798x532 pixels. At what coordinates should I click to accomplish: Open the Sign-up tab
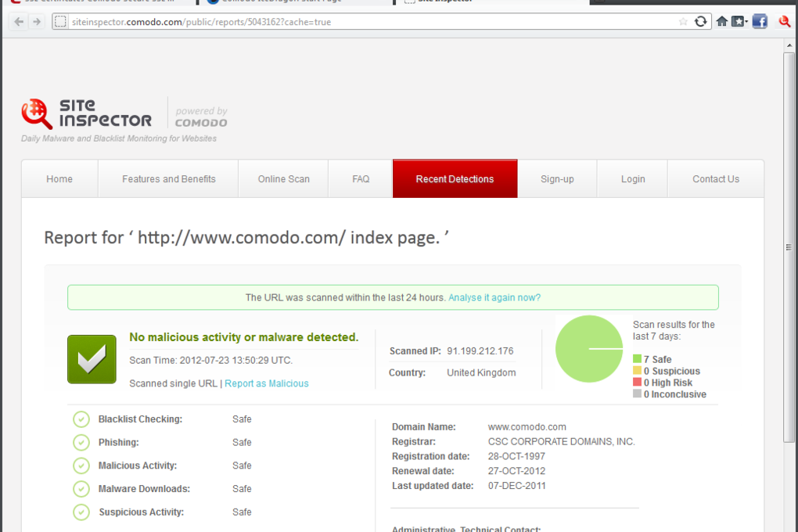click(557, 178)
